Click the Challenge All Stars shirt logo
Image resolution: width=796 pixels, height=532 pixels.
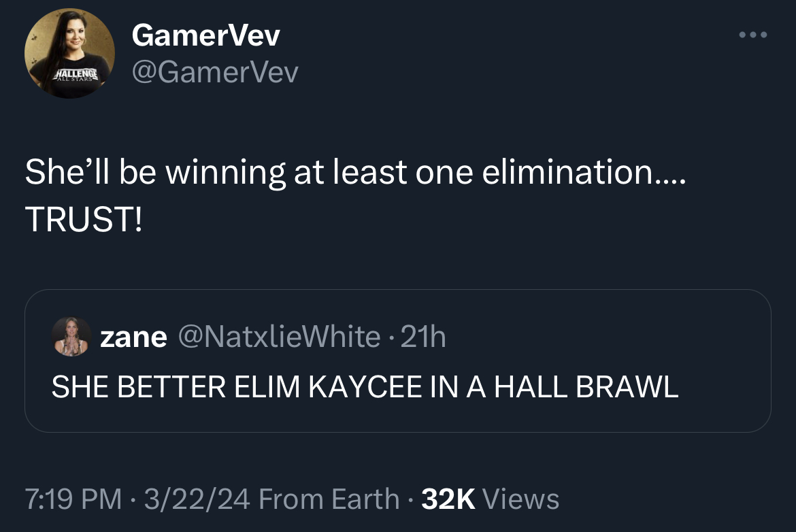76,76
